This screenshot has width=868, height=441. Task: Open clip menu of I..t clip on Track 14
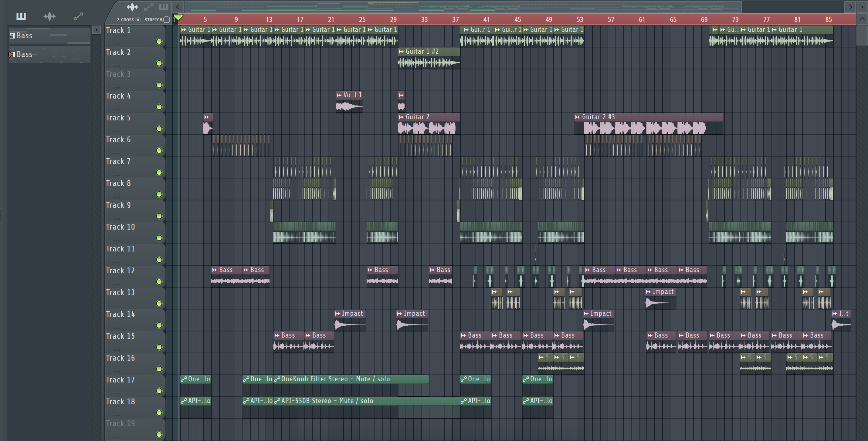click(x=835, y=314)
